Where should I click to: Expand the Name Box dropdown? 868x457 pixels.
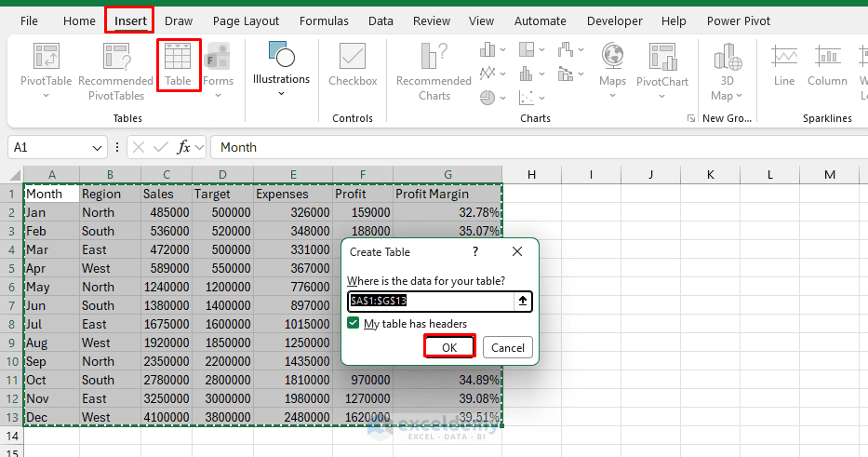click(97, 148)
